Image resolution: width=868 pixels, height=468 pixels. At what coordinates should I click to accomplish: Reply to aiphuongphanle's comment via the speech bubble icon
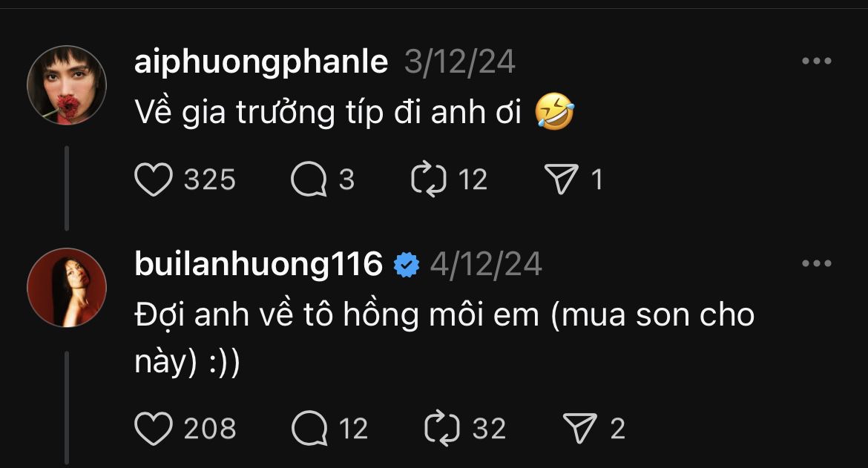pyautogui.click(x=309, y=180)
